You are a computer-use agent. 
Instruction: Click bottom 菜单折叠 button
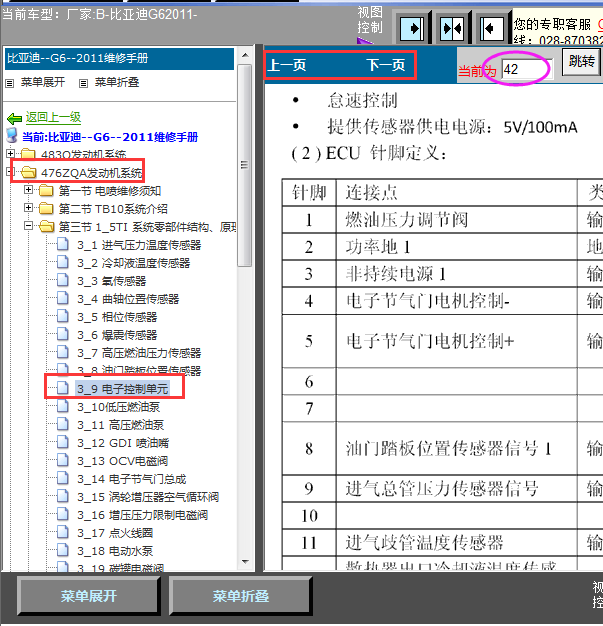(240, 596)
